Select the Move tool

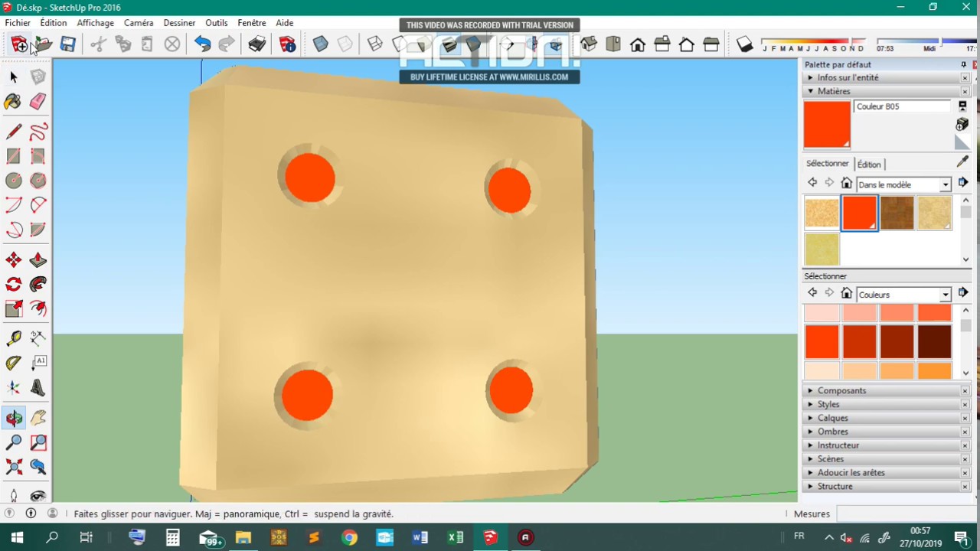[14, 260]
